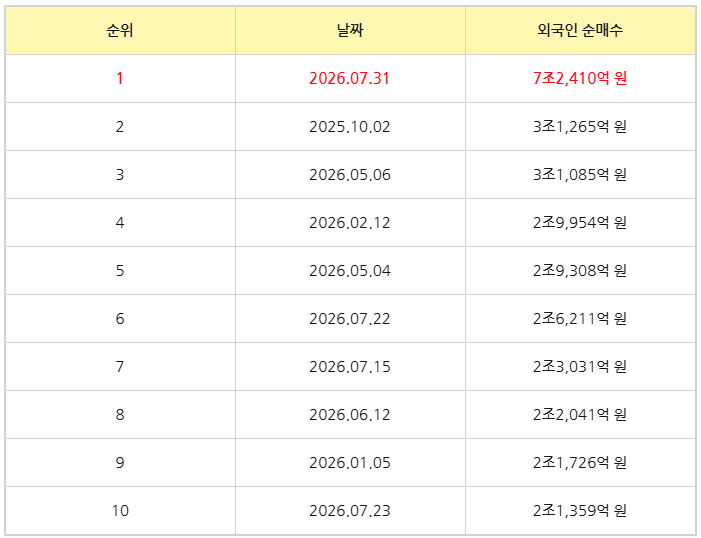701x538 pixels.
Task: Click the red rank 1 cell
Action: pyautogui.click(x=120, y=78)
